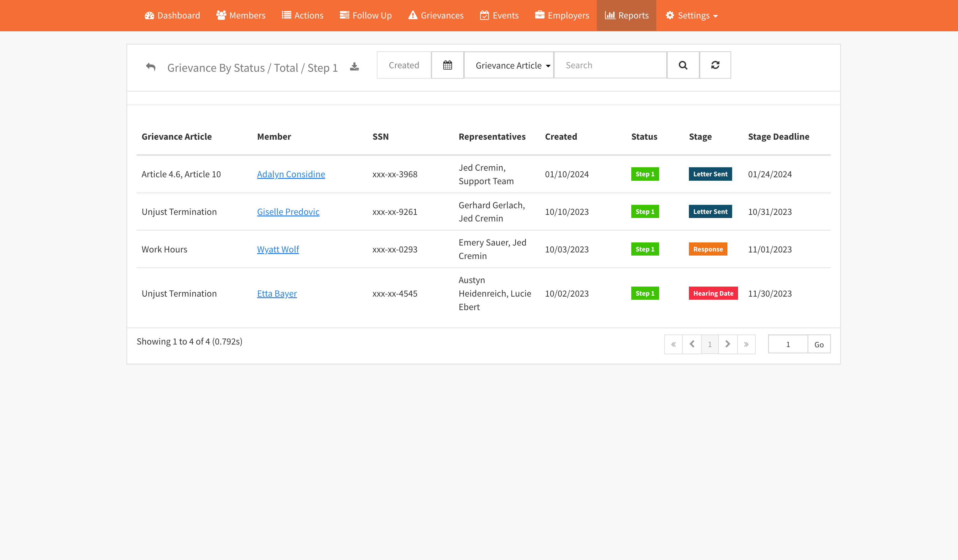Open member Etta Bayer's profile link
This screenshot has width=958, height=560.
tap(277, 293)
